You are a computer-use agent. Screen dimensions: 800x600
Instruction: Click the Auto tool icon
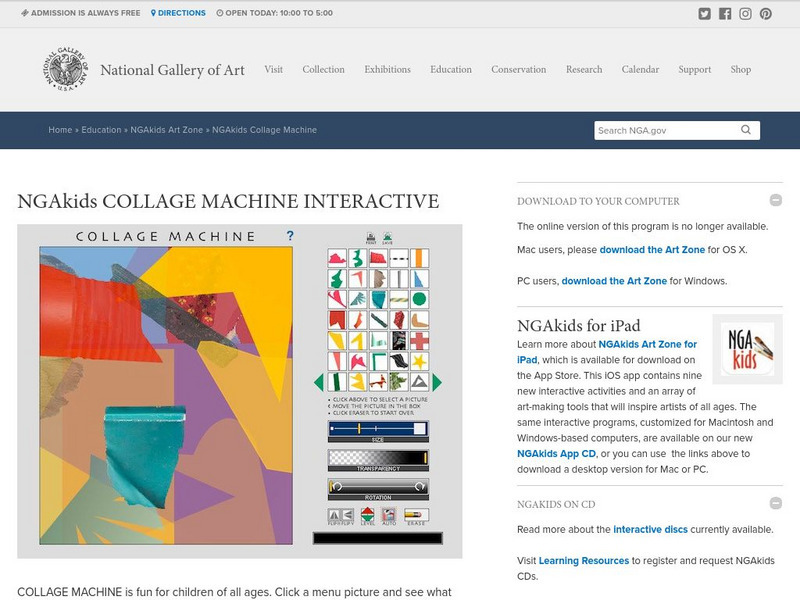(x=389, y=513)
